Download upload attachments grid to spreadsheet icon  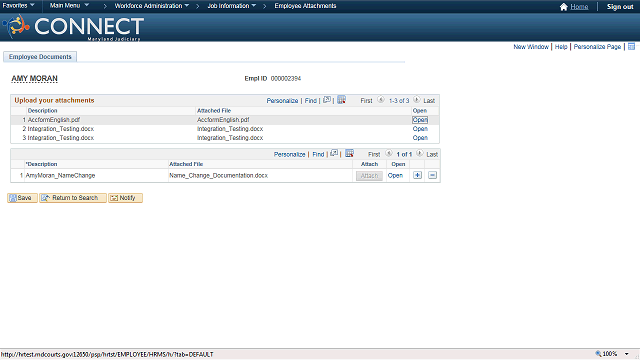(342, 100)
